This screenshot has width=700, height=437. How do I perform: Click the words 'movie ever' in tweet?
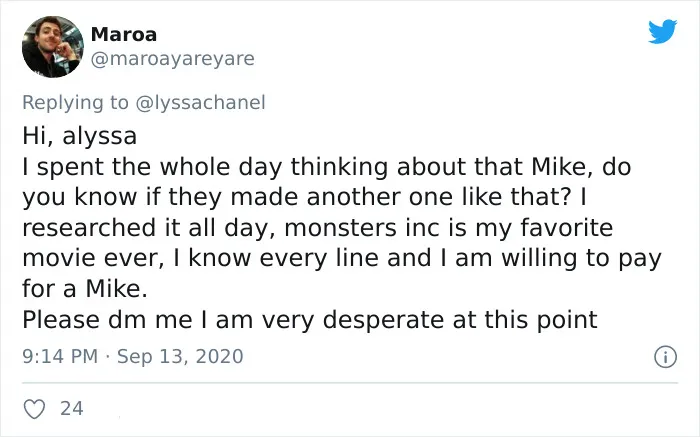92,258
